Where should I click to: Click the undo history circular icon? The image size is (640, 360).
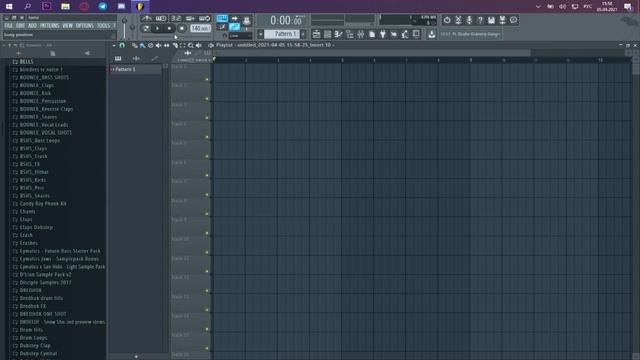click(x=447, y=20)
